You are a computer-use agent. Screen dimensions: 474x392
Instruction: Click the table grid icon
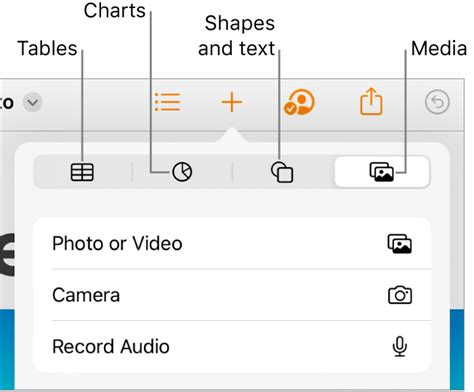tap(82, 172)
